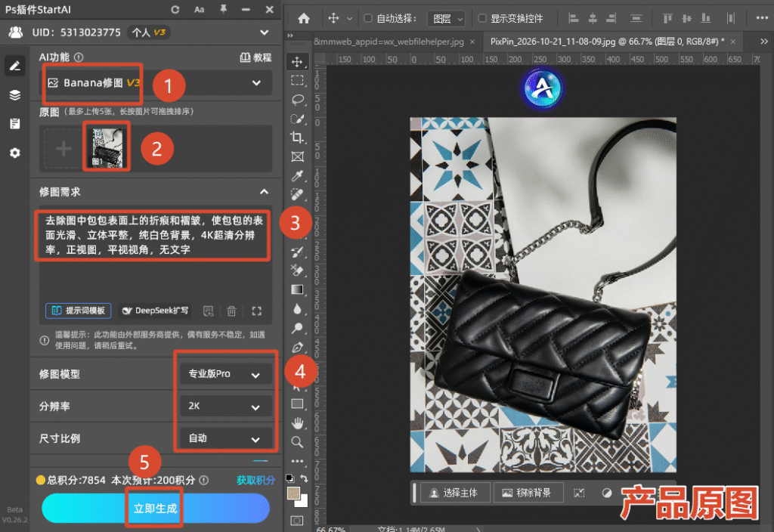Open the foreground color swatch

[294, 493]
